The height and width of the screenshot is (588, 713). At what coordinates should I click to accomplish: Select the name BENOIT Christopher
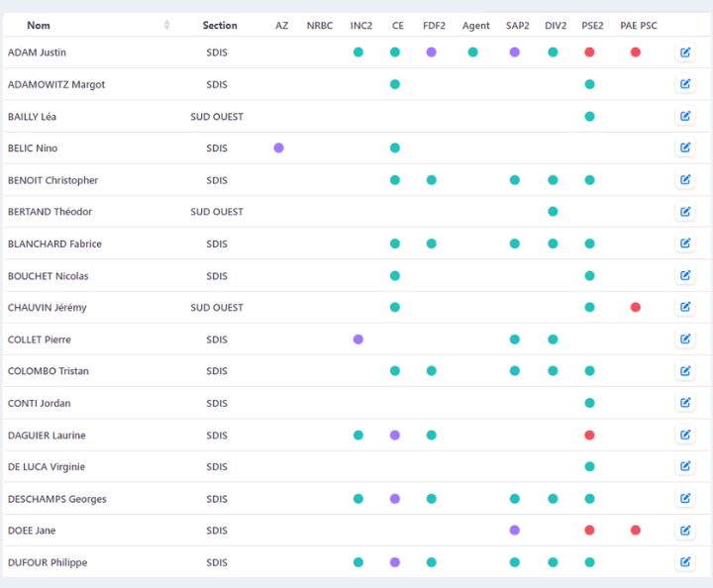pos(52,180)
